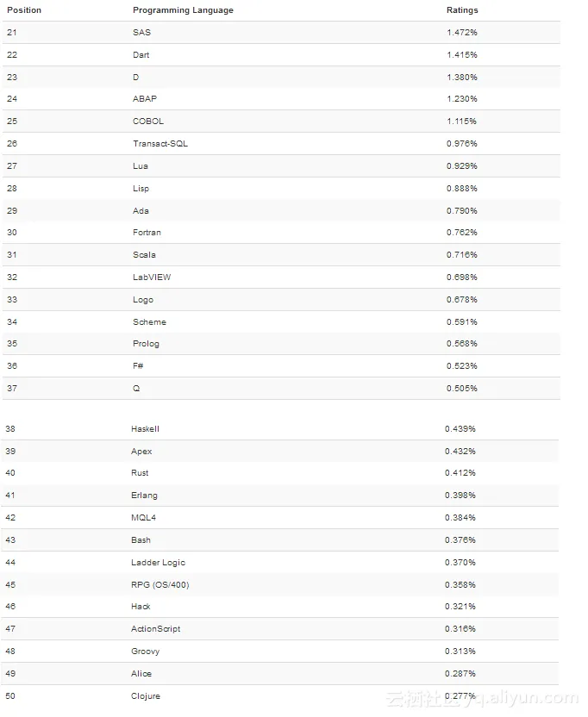The width and height of the screenshot is (588, 717).
Task: Select the Prolog language name
Action: point(146,344)
